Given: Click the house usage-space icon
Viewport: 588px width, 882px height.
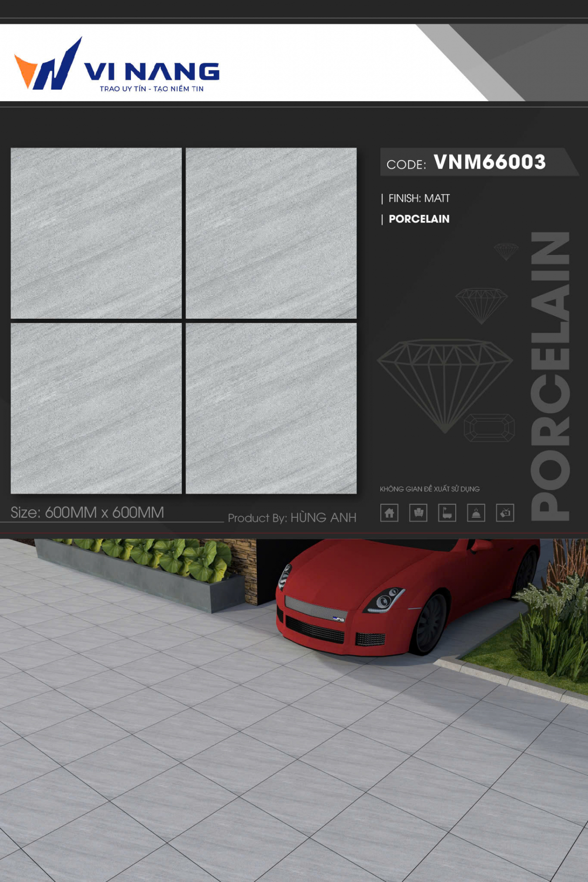Looking at the screenshot, I should coord(389,513).
